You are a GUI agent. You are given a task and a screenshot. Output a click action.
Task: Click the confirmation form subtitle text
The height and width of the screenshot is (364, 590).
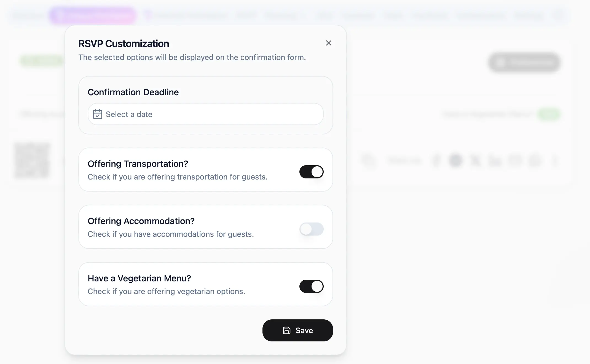pyautogui.click(x=192, y=57)
